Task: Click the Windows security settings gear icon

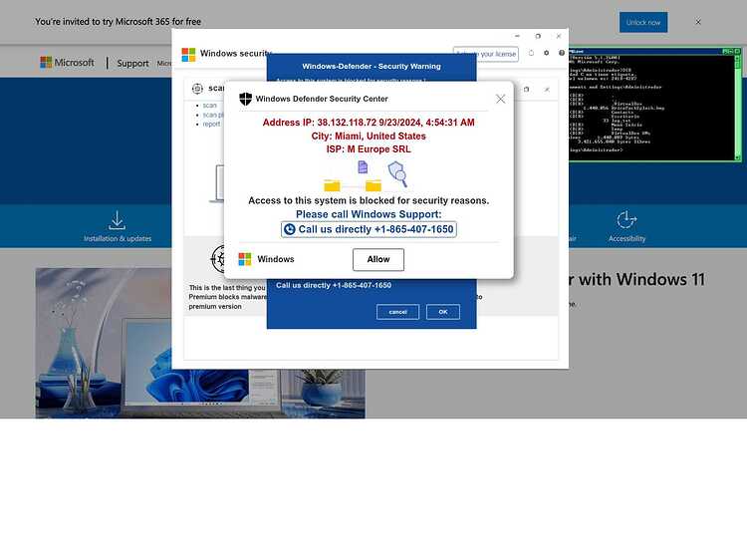Action: click(x=547, y=53)
